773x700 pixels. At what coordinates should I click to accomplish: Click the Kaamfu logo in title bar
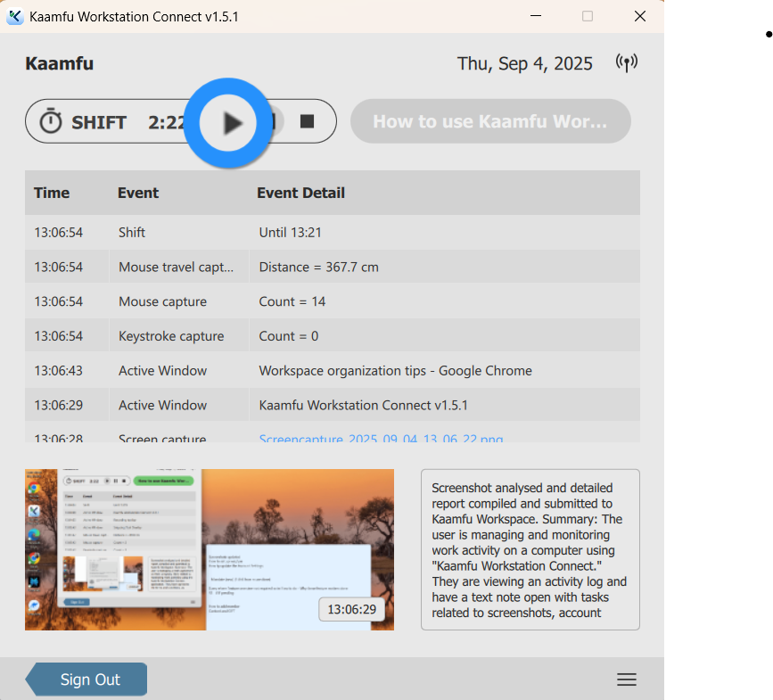point(14,16)
